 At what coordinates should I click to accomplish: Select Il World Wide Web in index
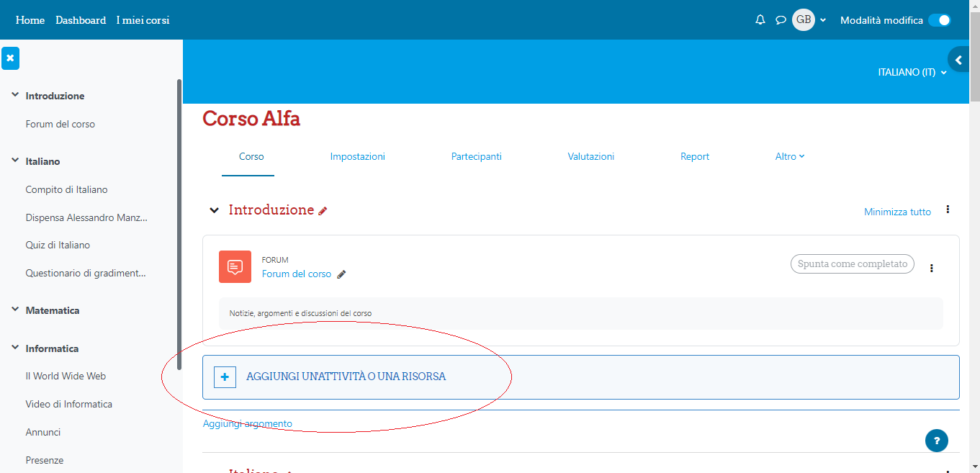coord(66,376)
